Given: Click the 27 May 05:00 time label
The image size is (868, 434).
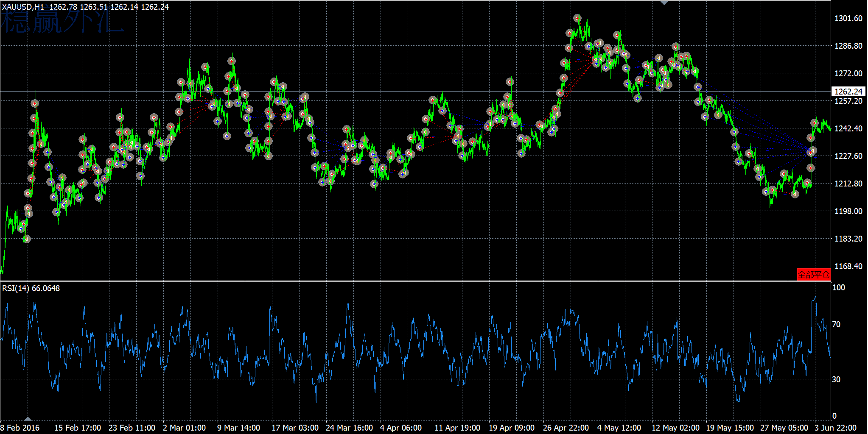Looking at the screenshot, I should [x=784, y=428].
